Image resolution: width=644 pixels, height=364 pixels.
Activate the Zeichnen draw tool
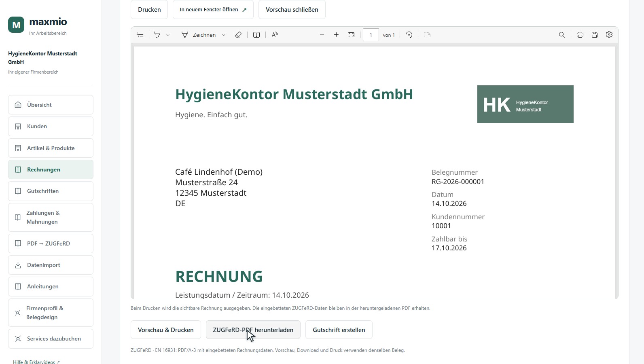198,35
